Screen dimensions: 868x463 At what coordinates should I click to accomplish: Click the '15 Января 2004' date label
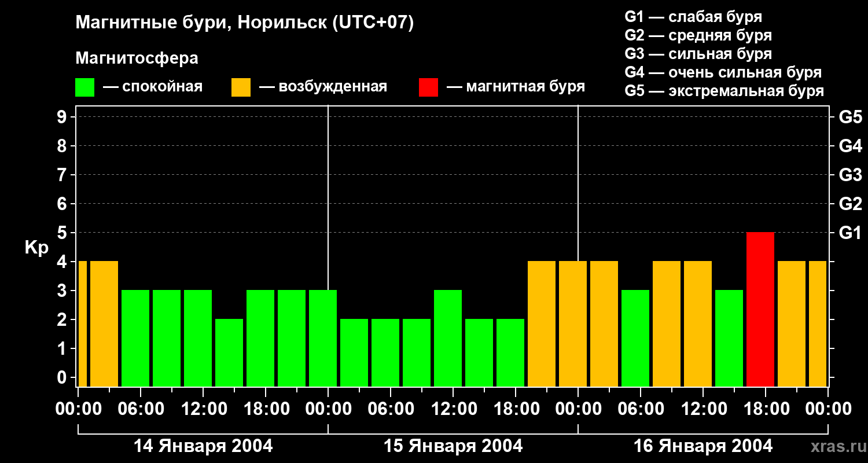453,446
